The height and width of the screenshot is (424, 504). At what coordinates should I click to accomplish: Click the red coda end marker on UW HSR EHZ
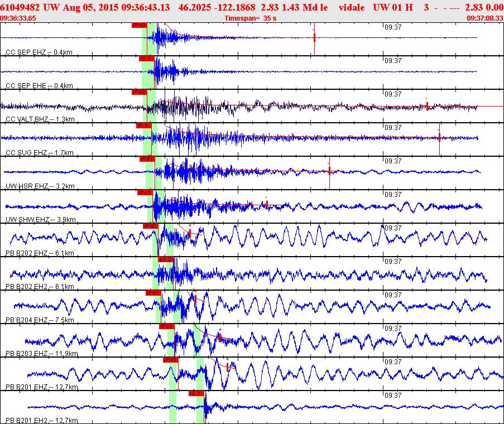[330, 170]
